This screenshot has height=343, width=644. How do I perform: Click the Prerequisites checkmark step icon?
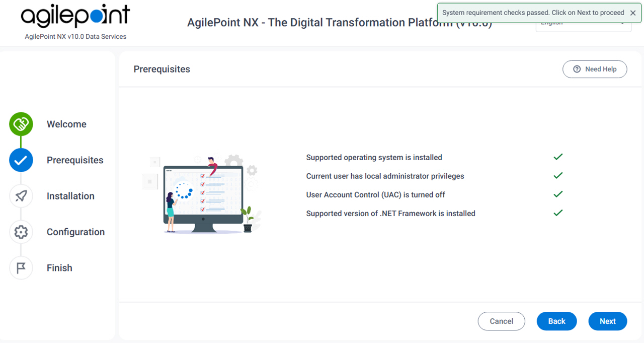click(21, 160)
